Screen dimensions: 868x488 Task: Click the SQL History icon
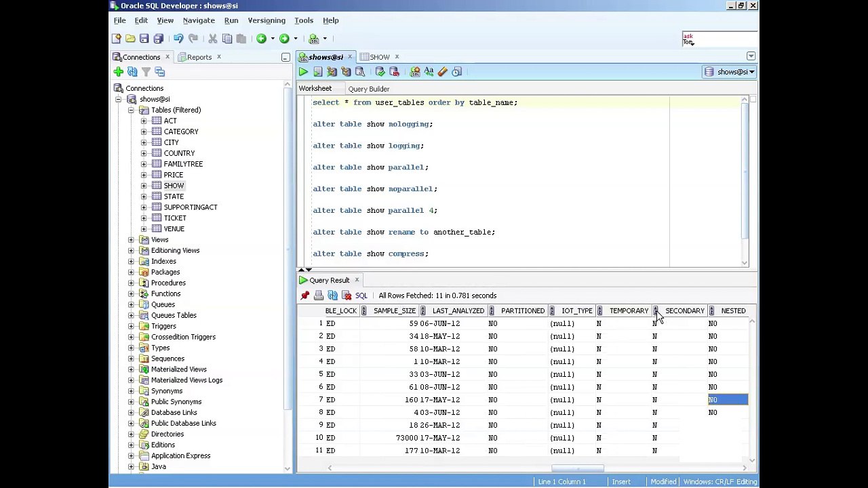coord(457,72)
